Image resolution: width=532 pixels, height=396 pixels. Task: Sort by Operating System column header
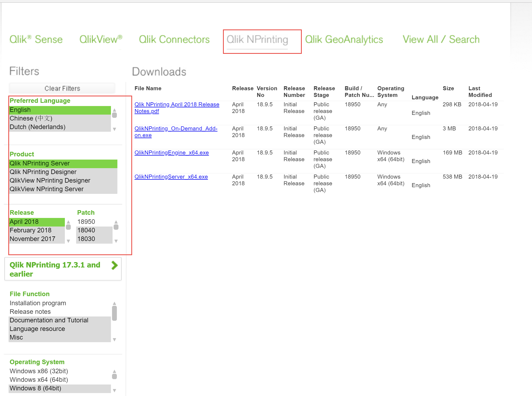point(391,92)
